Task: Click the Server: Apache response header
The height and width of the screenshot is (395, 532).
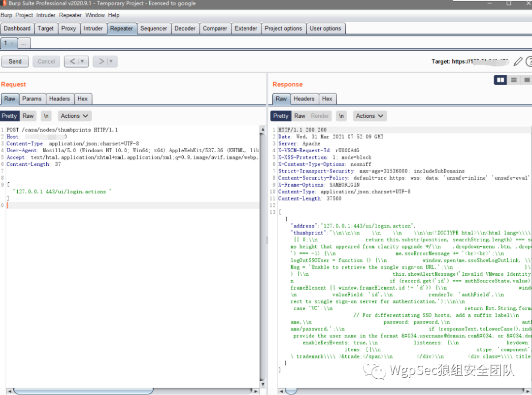Action: (299, 144)
